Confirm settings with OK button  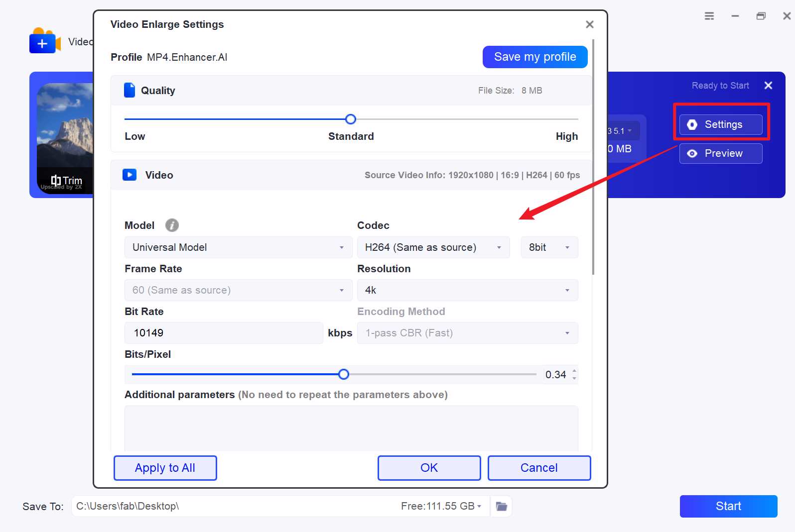429,468
